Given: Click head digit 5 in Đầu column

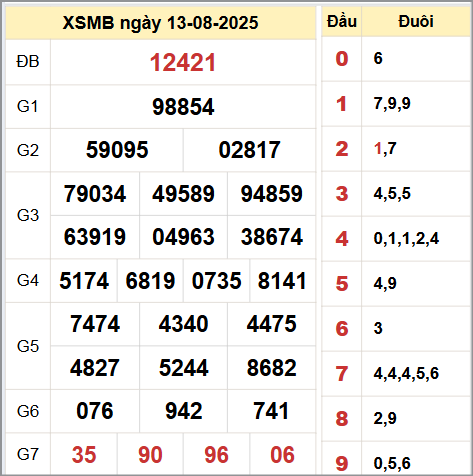Looking at the screenshot, I should (x=342, y=284).
